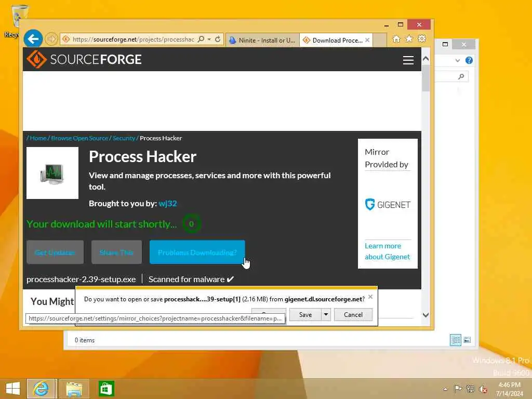This screenshot has height=399, width=532.
Task: Refresh the SourceForge page
Action: (218, 39)
